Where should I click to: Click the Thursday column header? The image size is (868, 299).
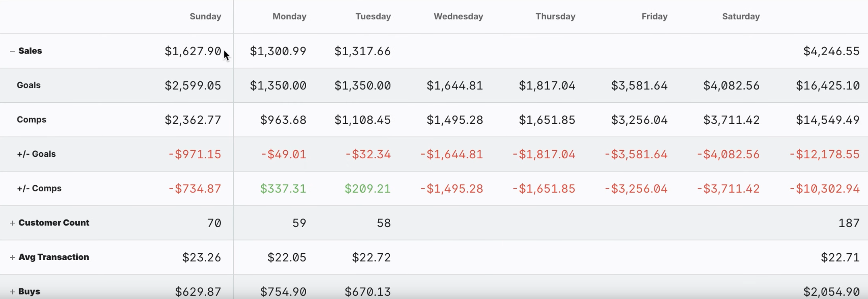point(555,17)
